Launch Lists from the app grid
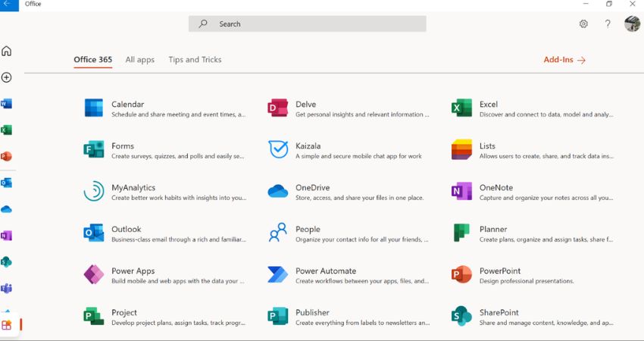 point(461,149)
